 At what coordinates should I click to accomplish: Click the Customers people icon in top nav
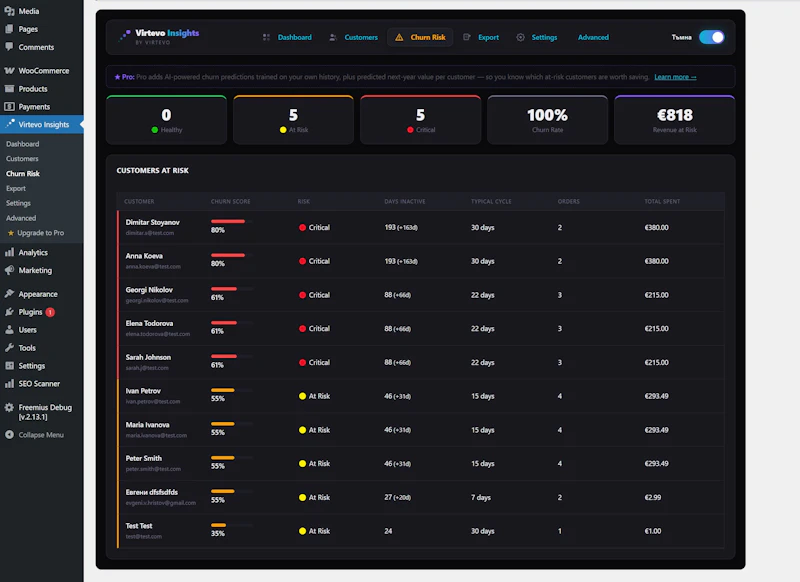(333, 37)
